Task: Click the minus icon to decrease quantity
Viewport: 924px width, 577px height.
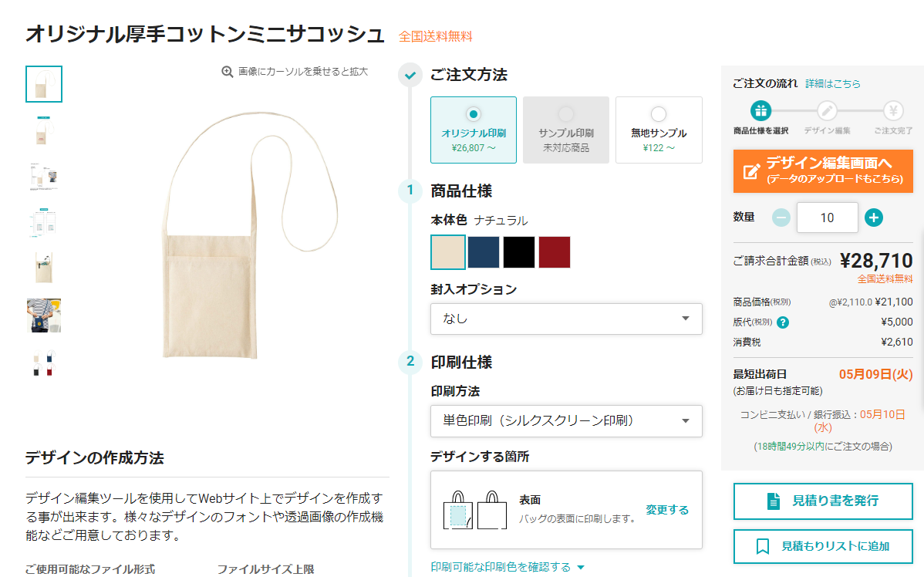Action: click(781, 218)
